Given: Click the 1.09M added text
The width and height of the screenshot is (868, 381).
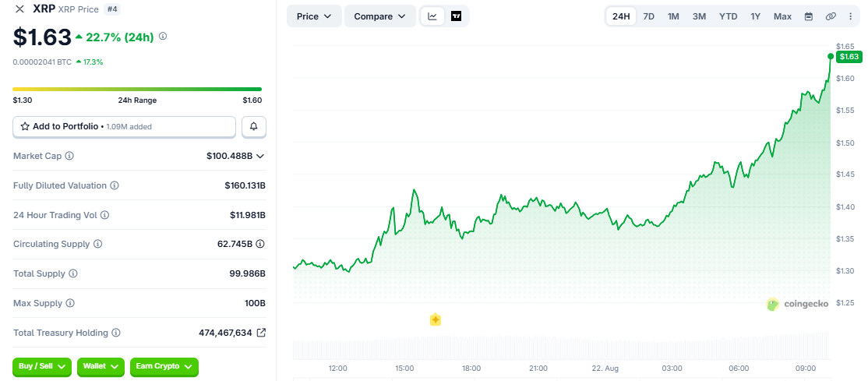Looking at the screenshot, I should [129, 127].
